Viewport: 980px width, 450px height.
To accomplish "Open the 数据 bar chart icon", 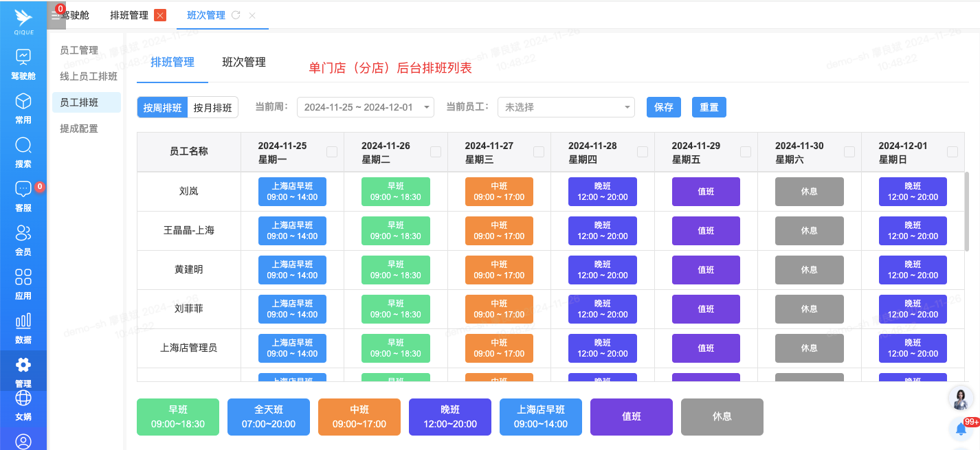I will (23, 322).
